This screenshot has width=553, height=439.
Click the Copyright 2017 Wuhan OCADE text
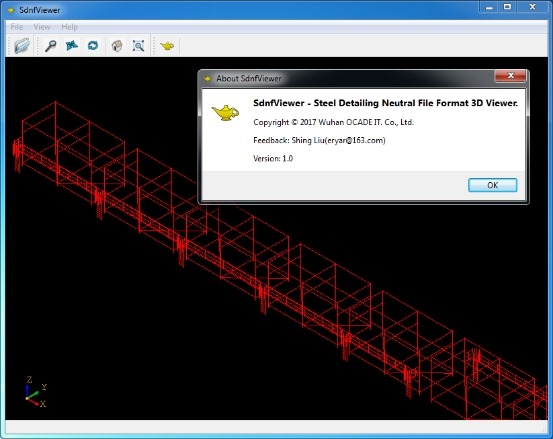[x=333, y=122]
